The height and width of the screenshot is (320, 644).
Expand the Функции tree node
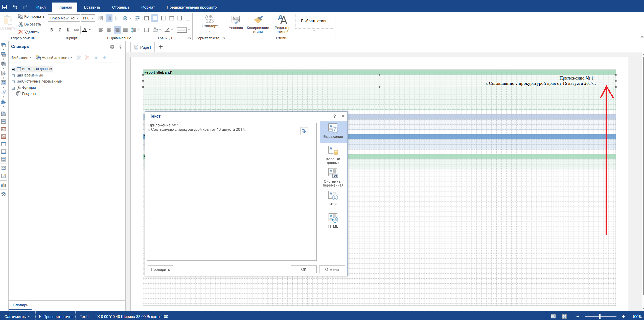pyautogui.click(x=13, y=88)
